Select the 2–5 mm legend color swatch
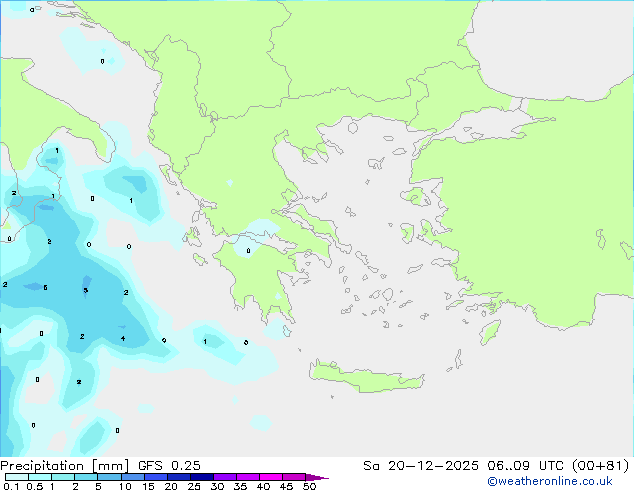This screenshot has width=634, height=490. 86,477
